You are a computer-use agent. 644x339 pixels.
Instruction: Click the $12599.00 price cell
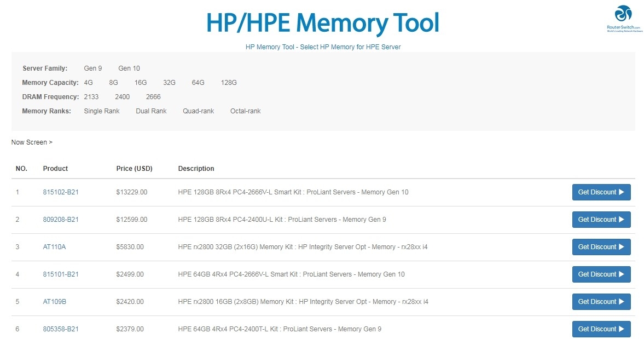click(131, 220)
